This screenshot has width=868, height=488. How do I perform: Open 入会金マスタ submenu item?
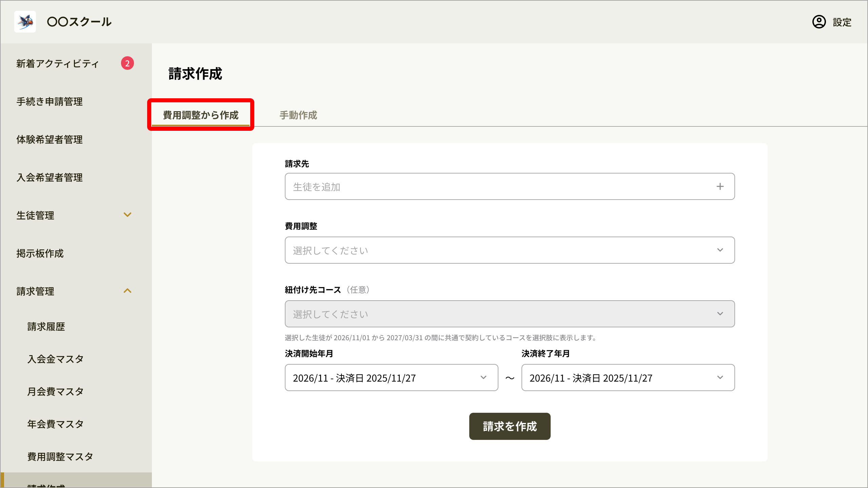[x=56, y=359]
